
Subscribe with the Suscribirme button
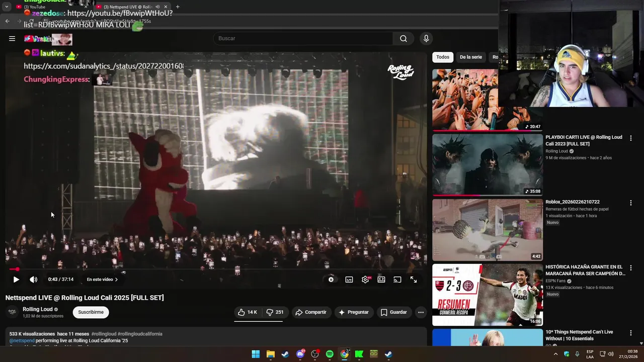[x=91, y=312]
